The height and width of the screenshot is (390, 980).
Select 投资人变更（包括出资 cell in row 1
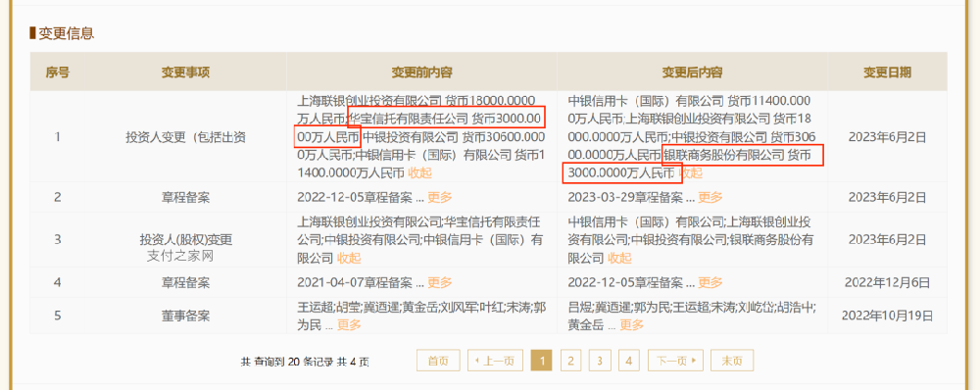pyautogui.click(x=185, y=137)
